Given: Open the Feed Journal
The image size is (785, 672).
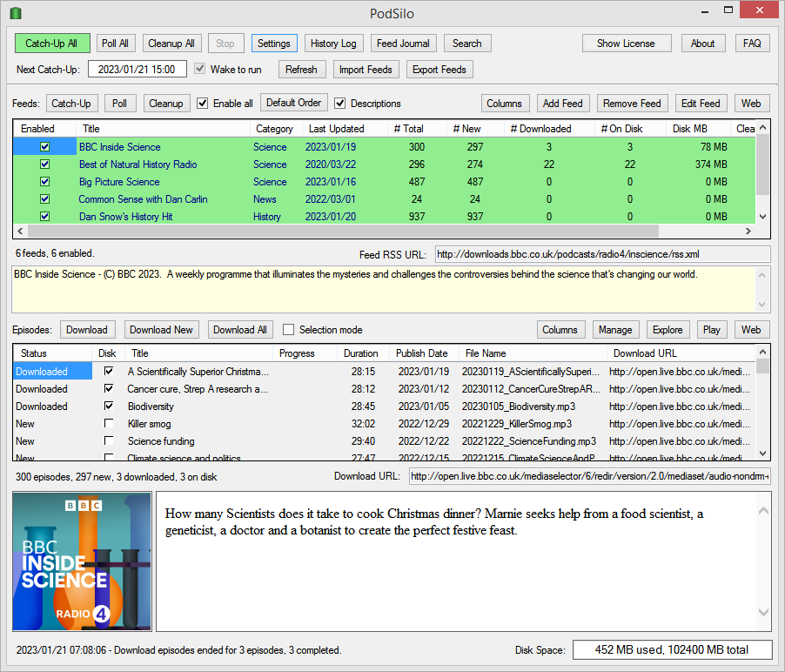Looking at the screenshot, I should pyautogui.click(x=403, y=43).
